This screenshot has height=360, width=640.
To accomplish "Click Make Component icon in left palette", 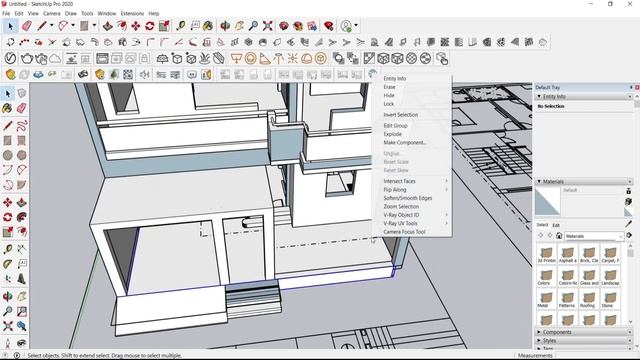I will pyautogui.click(x=22, y=94).
